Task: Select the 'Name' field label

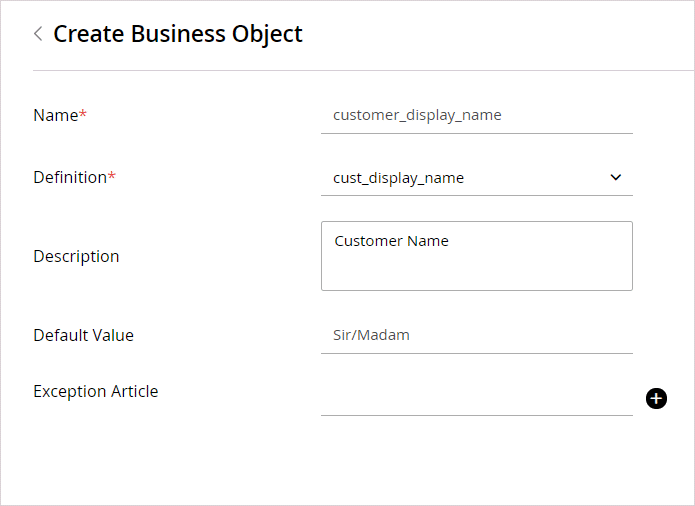Action: tap(60, 115)
